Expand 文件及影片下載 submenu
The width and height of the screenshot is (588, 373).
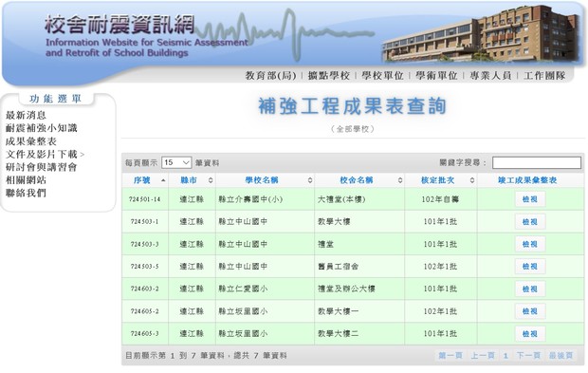[45, 154]
